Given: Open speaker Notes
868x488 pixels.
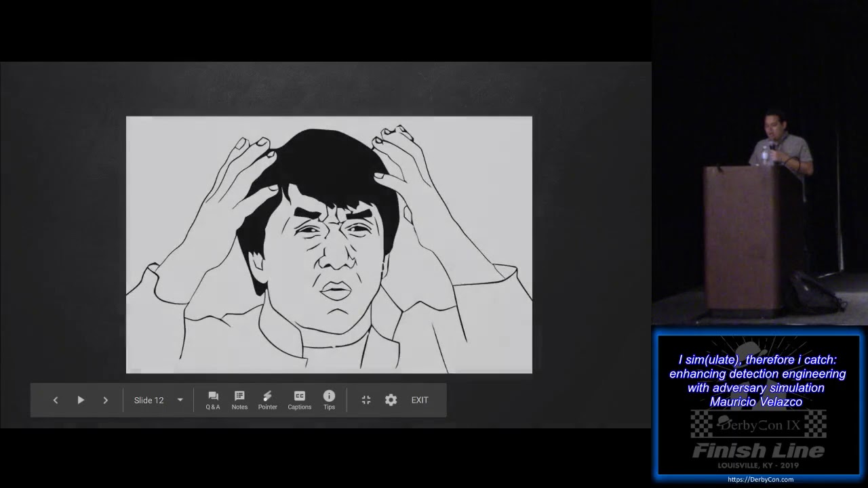Looking at the screenshot, I should point(239,400).
